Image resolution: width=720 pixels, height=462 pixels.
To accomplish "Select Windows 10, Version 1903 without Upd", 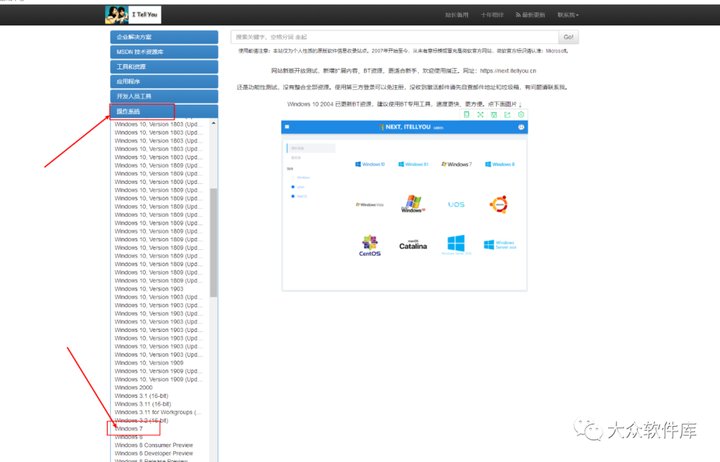I will (x=149, y=289).
